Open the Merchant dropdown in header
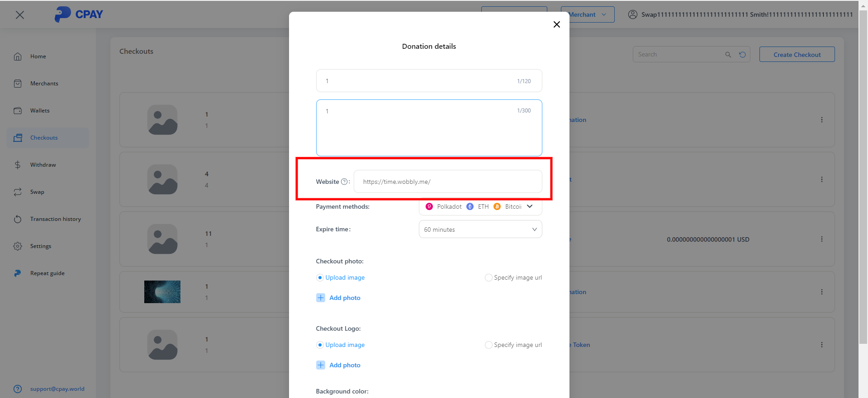 click(587, 14)
